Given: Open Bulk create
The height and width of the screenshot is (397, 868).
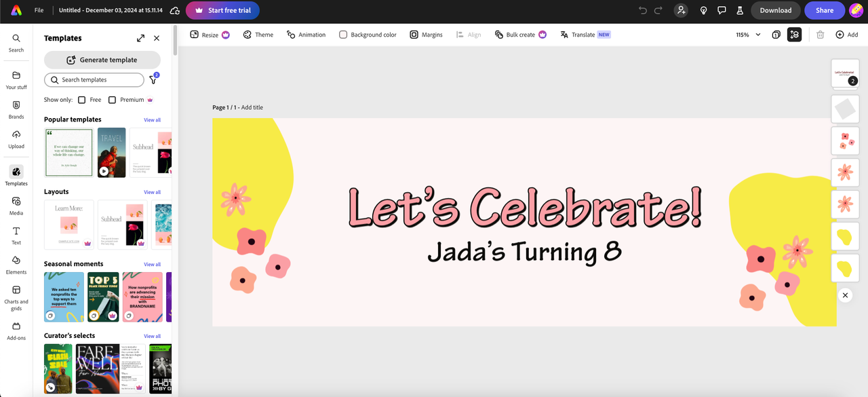Looking at the screenshot, I should [x=520, y=35].
